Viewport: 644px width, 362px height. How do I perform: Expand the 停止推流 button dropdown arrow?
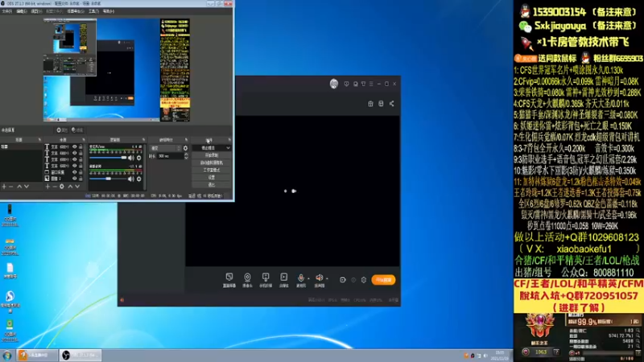coord(228,148)
